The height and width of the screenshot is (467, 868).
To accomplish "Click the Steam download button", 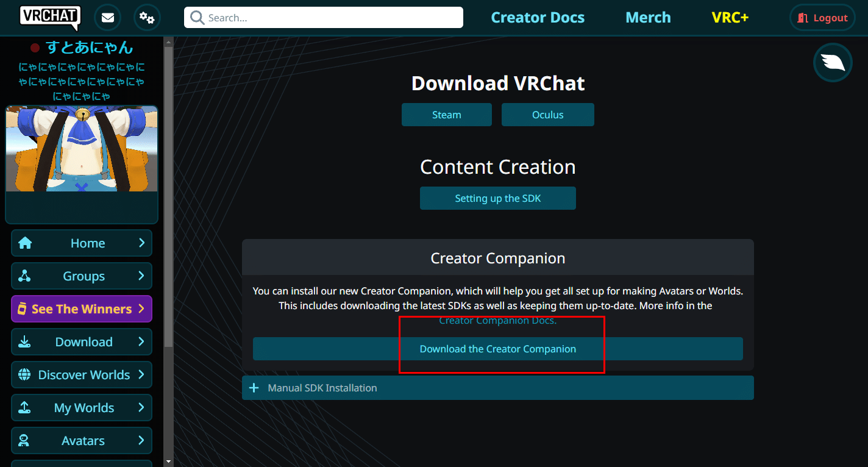I will click(x=446, y=115).
